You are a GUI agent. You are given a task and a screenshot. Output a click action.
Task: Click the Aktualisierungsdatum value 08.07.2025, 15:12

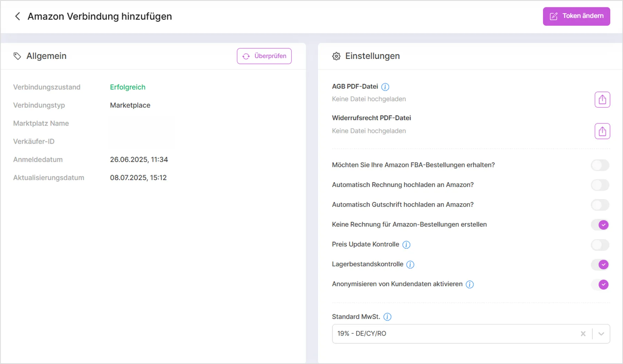coord(138,178)
